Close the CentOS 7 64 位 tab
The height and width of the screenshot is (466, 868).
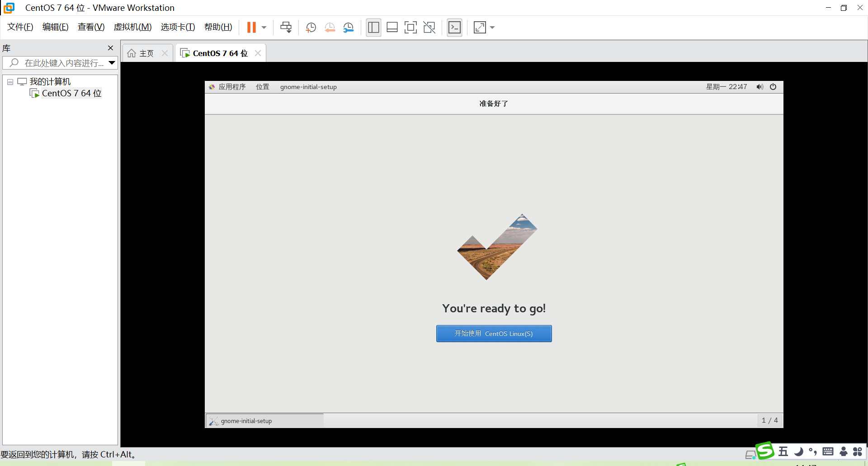click(258, 53)
